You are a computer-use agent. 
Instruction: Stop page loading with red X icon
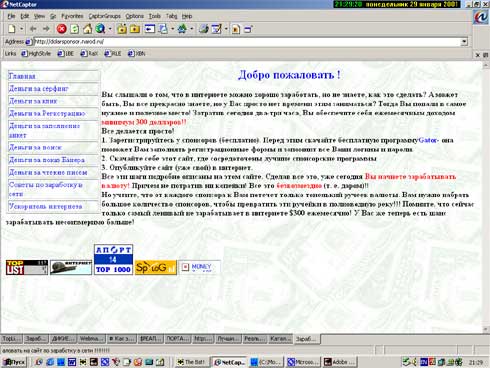click(61, 29)
